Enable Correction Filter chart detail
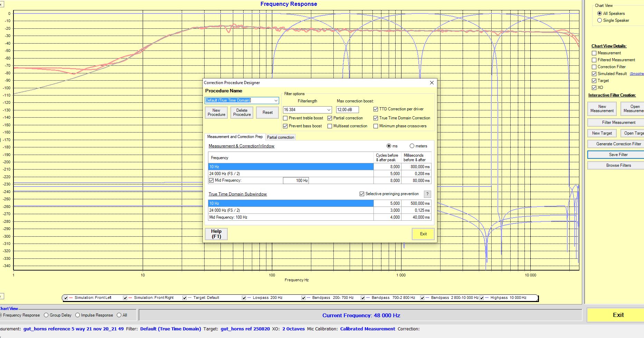644x338 pixels. click(x=594, y=67)
